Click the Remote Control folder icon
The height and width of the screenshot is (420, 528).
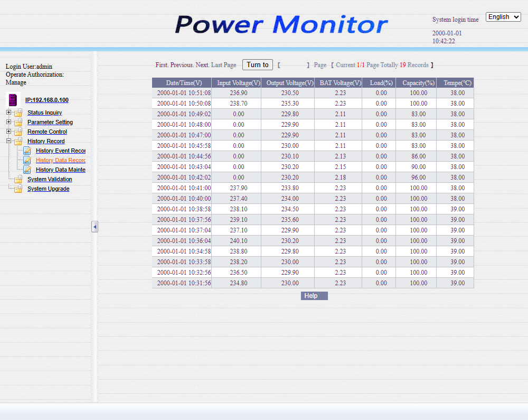18,132
